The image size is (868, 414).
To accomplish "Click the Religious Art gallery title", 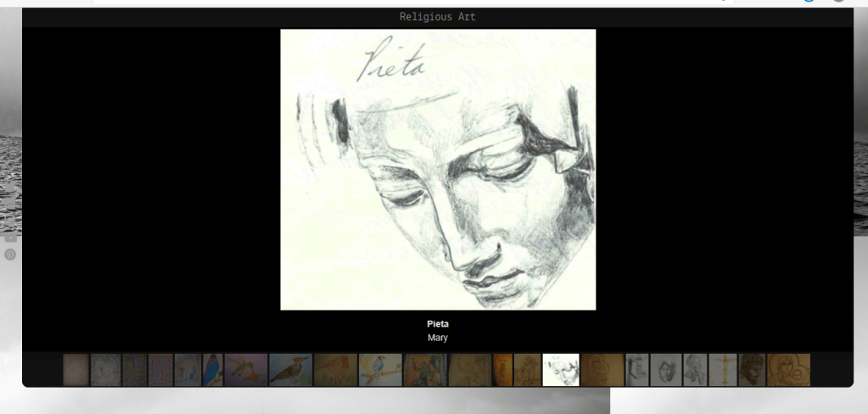I will coord(437,17).
